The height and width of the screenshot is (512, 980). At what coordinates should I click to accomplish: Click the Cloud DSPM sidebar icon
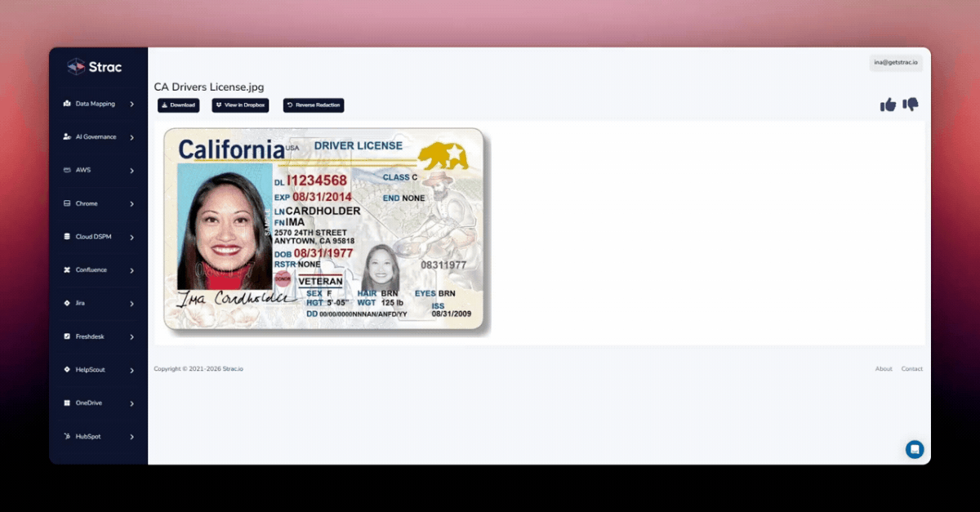(x=67, y=237)
